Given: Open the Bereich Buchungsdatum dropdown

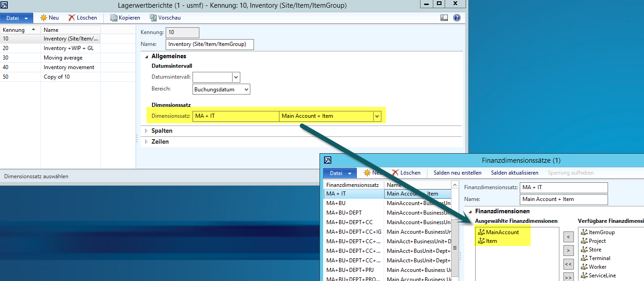Looking at the screenshot, I should pyautogui.click(x=246, y=90).
